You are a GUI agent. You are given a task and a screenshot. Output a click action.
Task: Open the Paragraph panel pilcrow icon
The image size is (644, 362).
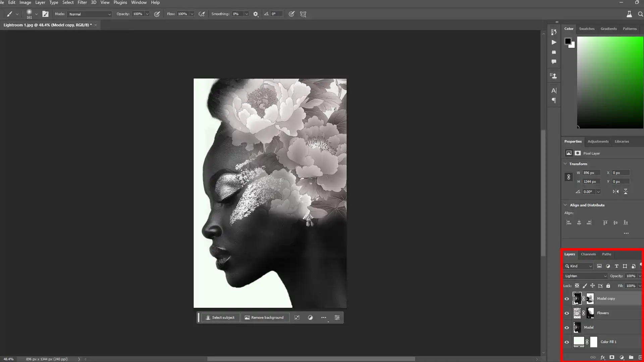click(554, 101)
